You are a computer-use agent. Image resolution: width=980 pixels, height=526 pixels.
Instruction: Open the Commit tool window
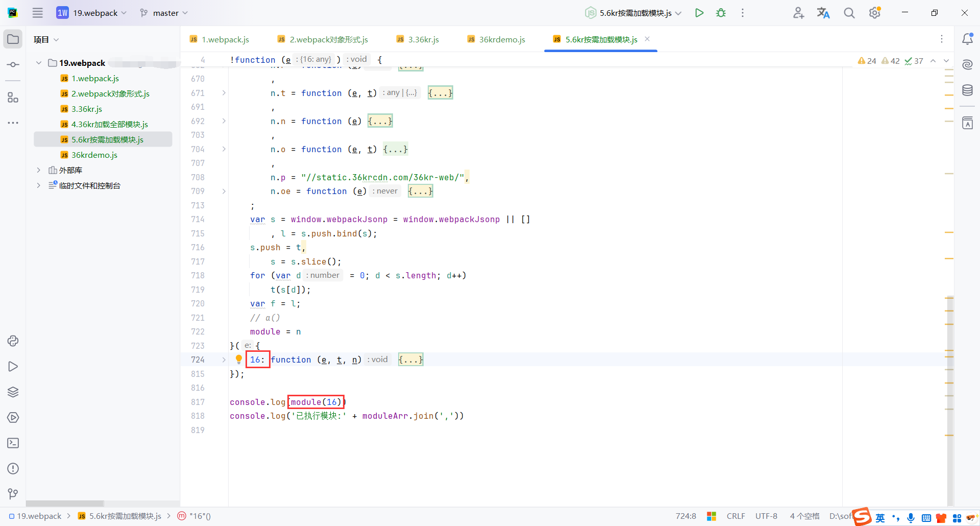13,64
